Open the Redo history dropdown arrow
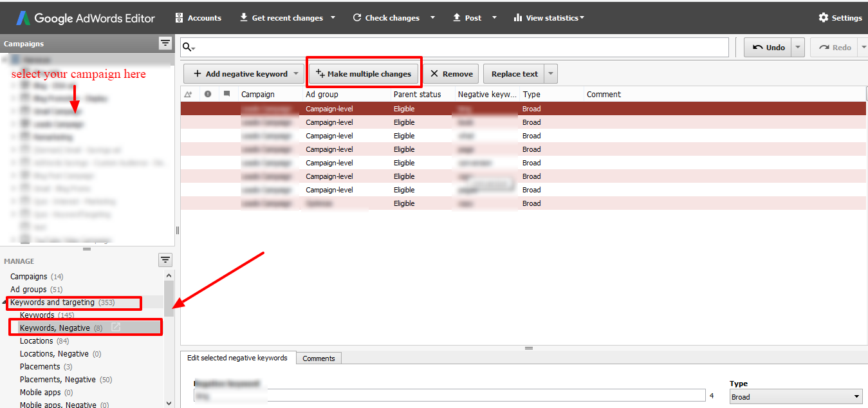The width and height of the screenshot is (868, 408). [x=863, y=48]
